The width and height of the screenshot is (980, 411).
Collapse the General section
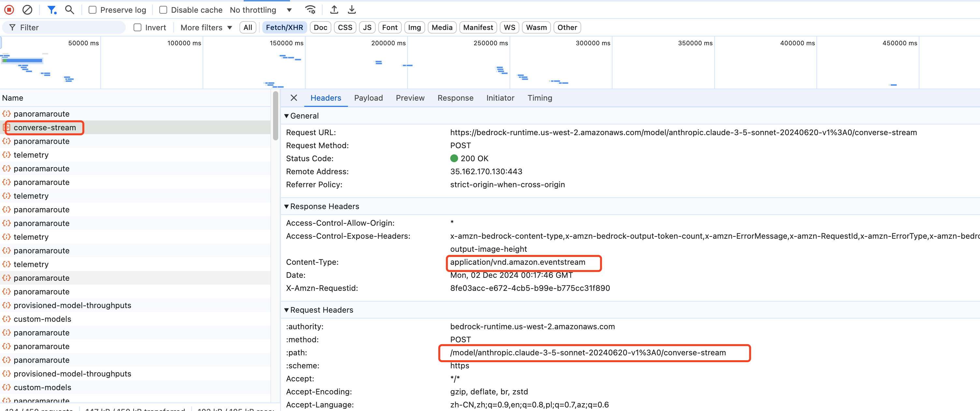click(x=286, y=116)
